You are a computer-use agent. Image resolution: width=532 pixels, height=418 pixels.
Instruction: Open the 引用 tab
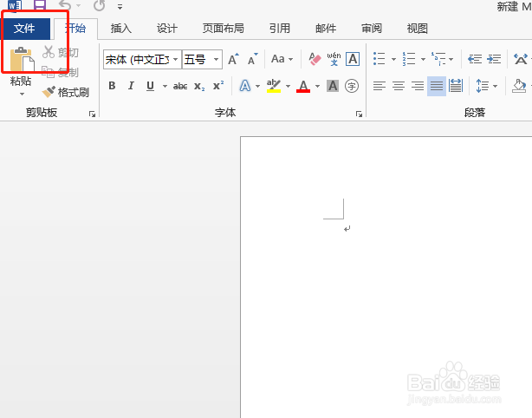[280, 29]
